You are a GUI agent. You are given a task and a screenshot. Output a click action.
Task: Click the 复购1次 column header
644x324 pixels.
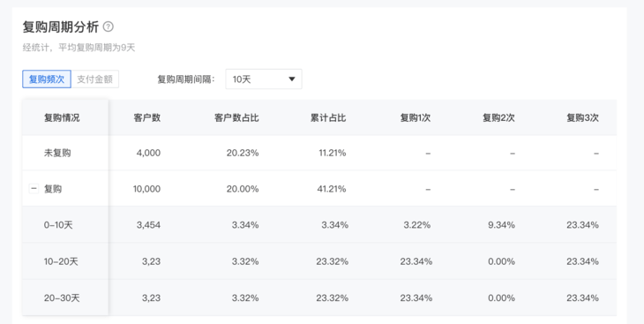416,117
